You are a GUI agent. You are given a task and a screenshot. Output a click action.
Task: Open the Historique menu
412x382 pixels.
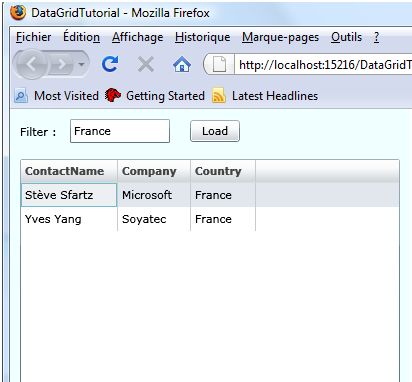point(203,37)
